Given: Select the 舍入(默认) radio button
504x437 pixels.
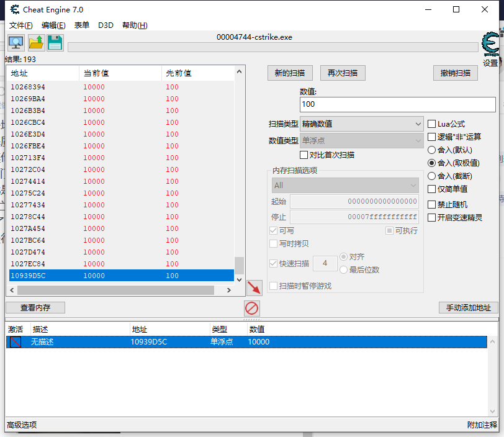Looking at the screenshot, I should click(x=431, y=150).
